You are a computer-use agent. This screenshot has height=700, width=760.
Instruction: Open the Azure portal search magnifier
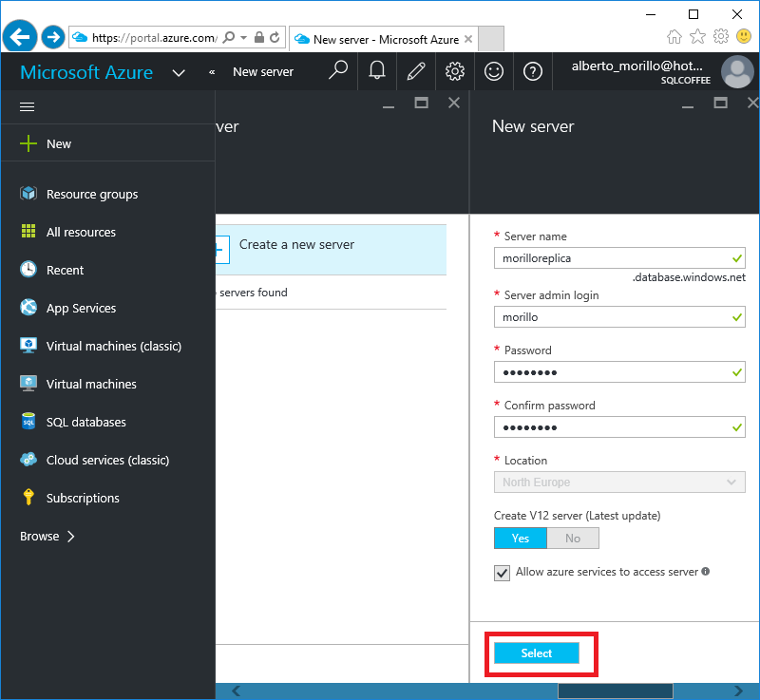pos(338,71)
